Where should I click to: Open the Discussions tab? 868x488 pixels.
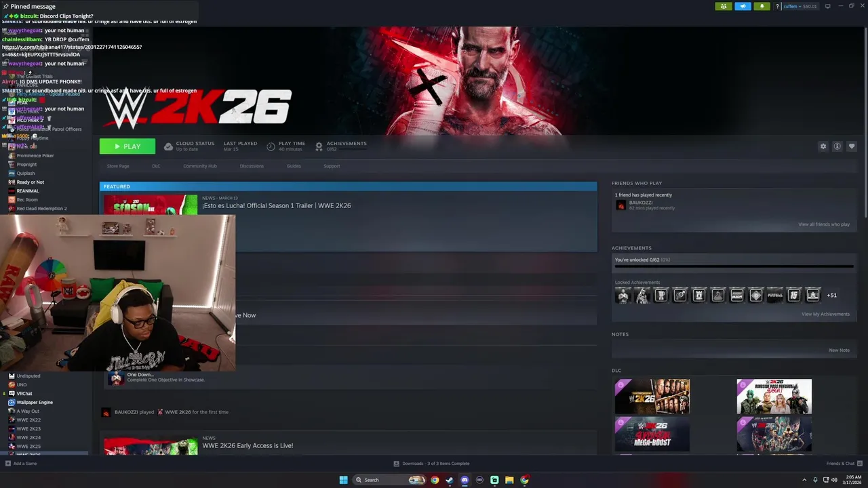[x=252, y=166]
